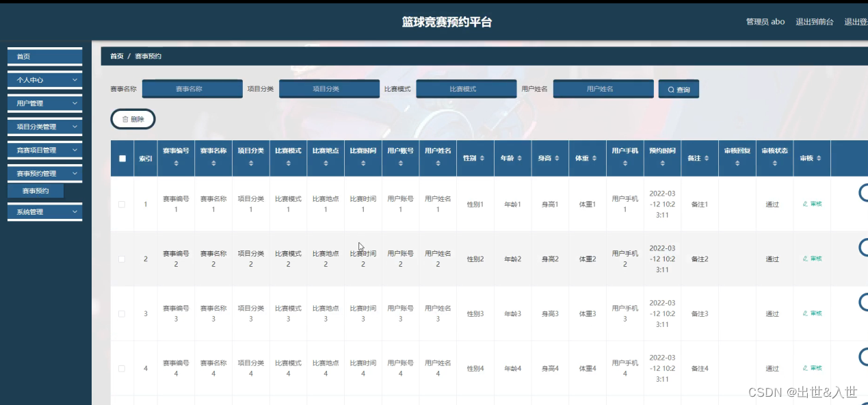Select the checkbox for row 2
The image size is (868, 405).
(x=122, y=259)
